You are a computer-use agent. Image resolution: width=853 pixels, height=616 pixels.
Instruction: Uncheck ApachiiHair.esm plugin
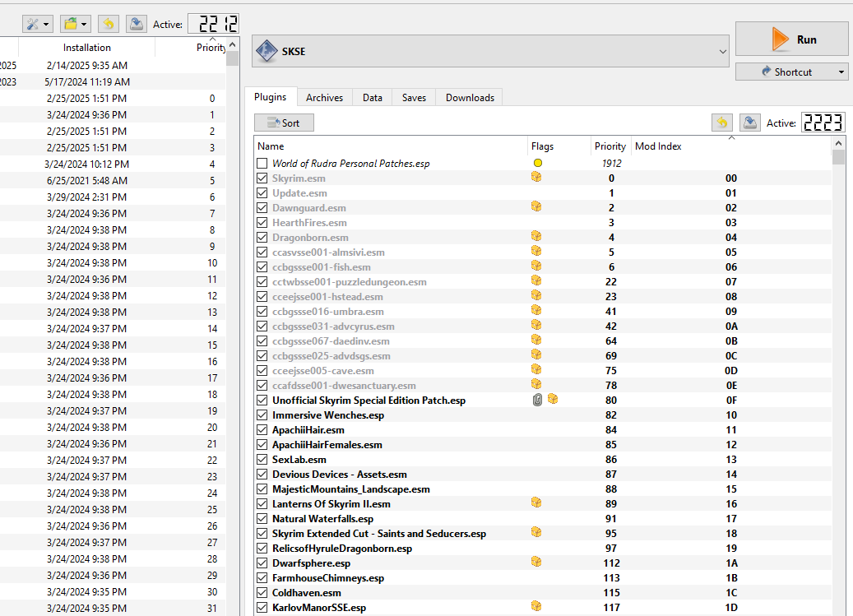pyautogui.click(x=262, y=429)
